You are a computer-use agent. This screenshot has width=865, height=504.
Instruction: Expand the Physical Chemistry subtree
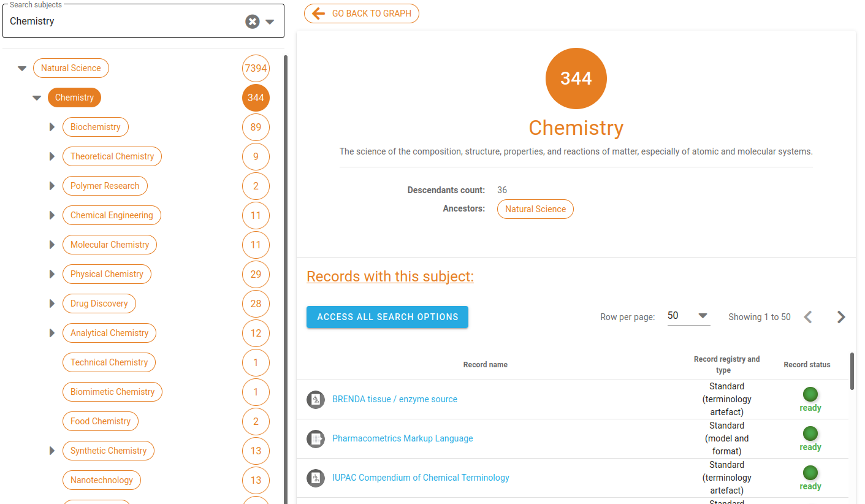coord(52,274)
